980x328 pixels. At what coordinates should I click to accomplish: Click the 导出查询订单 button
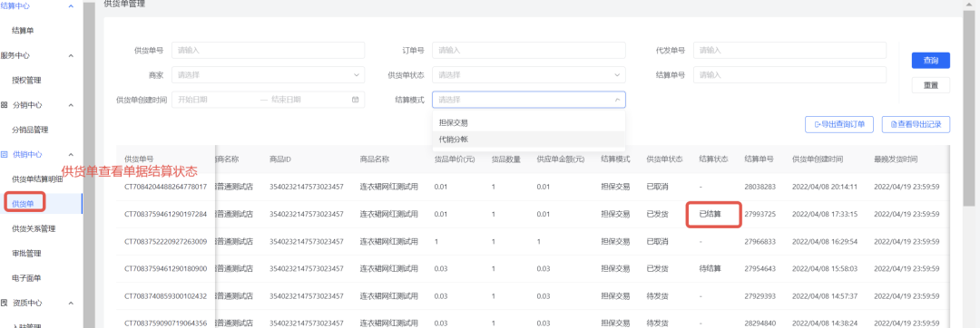point(839,125)
